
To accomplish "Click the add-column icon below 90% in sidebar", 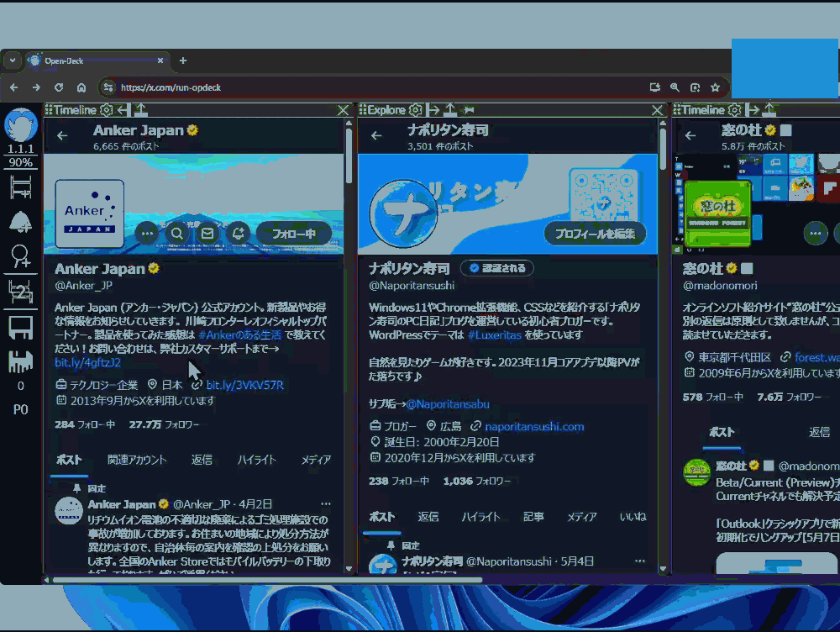I will pyautogui.click(x=20, y=188).
